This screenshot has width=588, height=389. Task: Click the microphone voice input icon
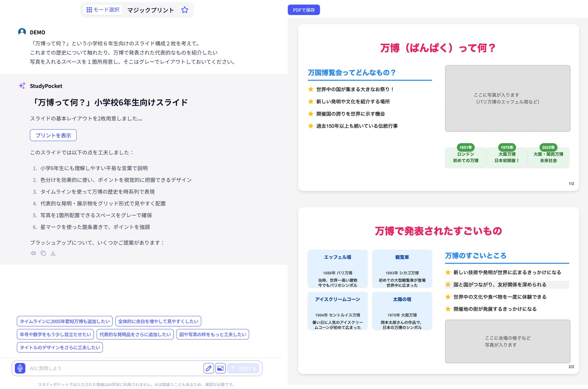(20, 368)
